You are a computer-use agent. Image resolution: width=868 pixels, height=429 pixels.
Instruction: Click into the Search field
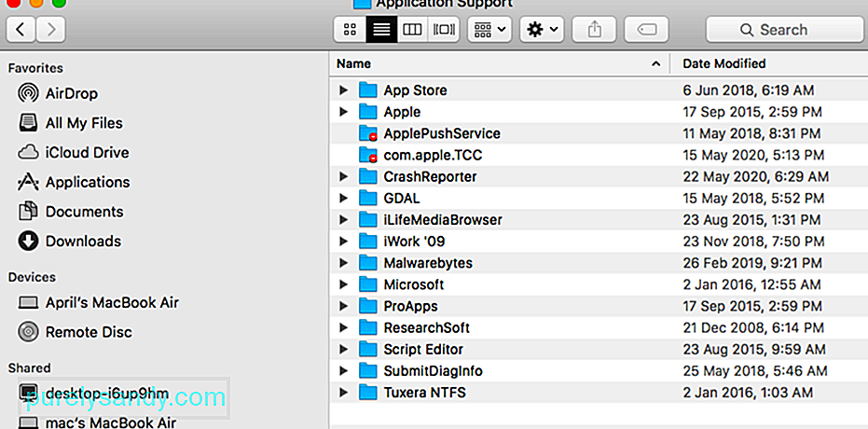tap(784, 29)
